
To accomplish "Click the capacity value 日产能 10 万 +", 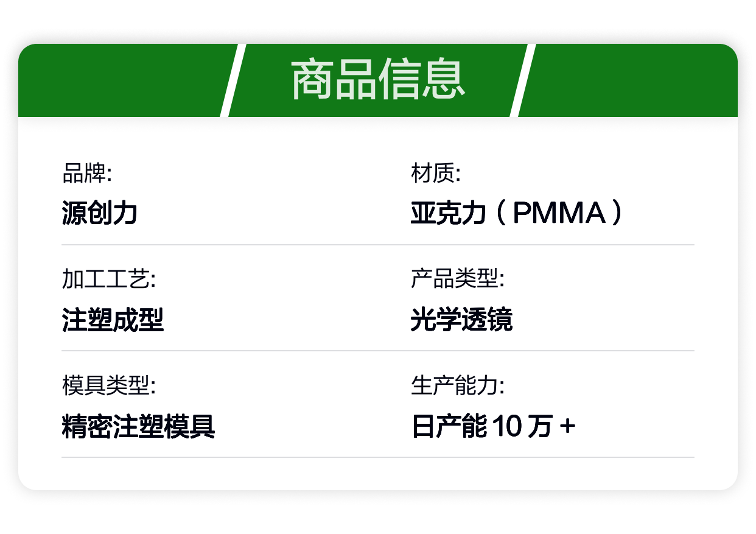I will [493, 426].
